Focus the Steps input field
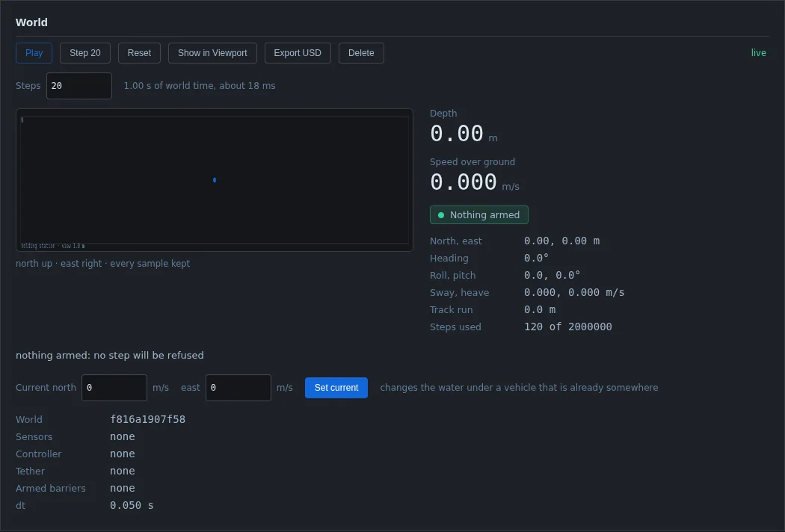The image size is (785, 532). (x=79, y=86)
